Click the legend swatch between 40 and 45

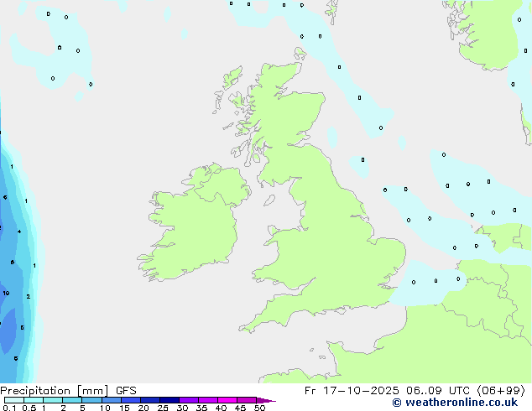tap(227, 400)
